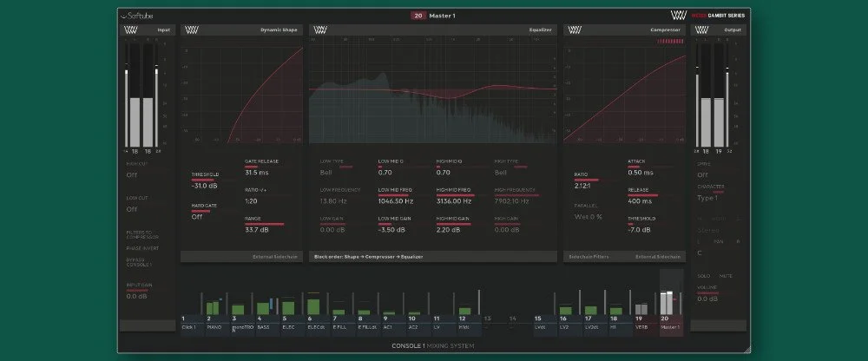Click the Dynamic Shape curve graph
This screenshot has height=361, width=868.
241,94
